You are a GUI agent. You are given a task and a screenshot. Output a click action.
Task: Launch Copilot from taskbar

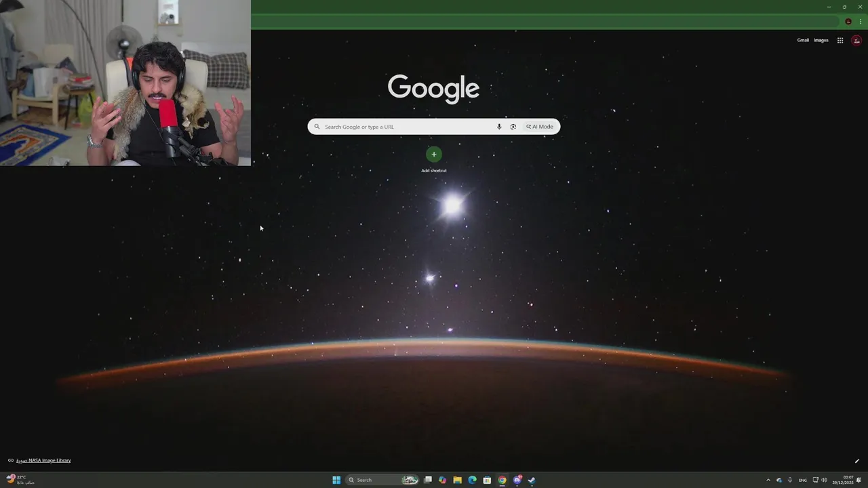click(443, 480)
